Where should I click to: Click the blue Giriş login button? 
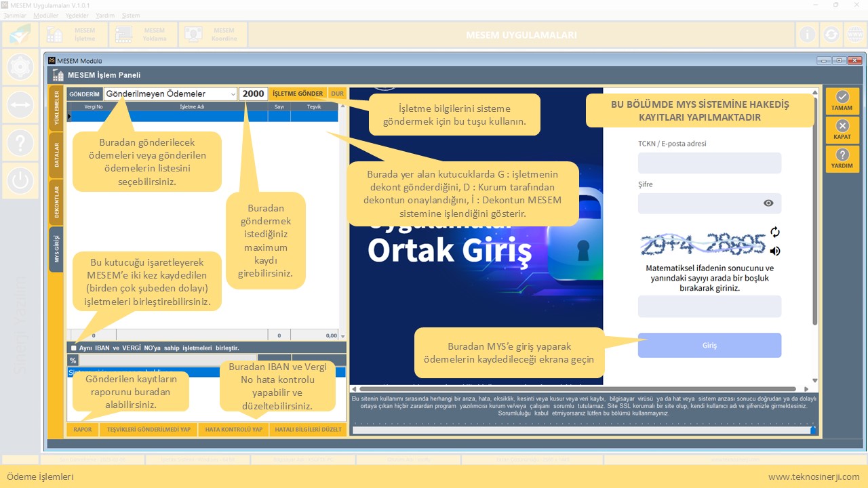709,345
